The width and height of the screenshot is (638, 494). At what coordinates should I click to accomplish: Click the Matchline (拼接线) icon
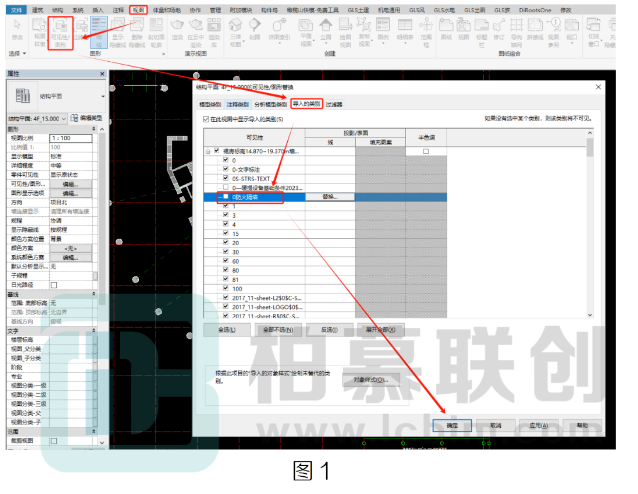(x=535, y=29)
